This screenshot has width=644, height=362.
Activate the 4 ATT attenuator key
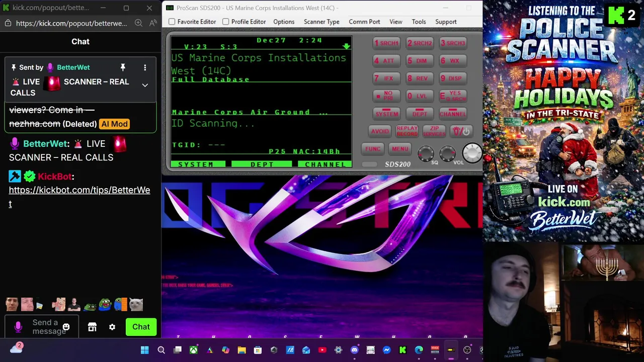[386, 61]
